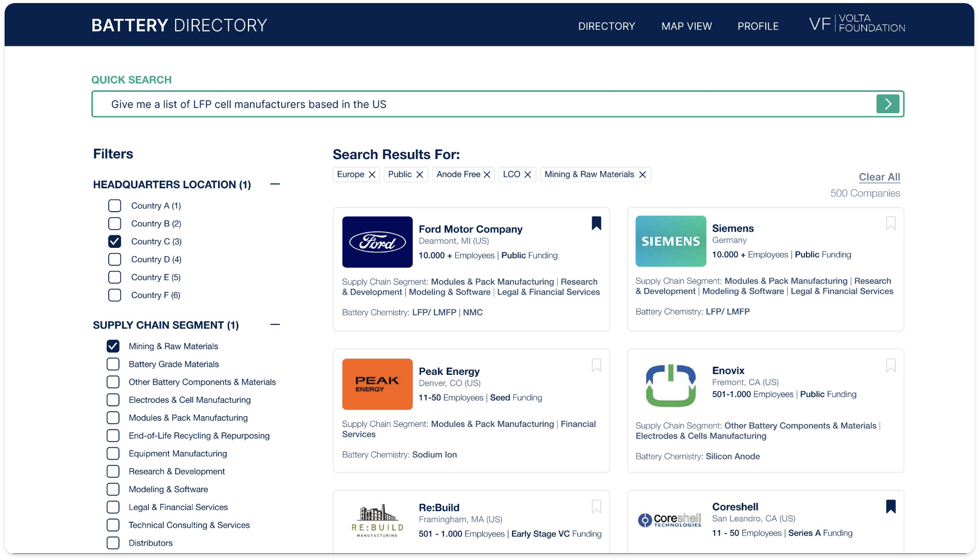Image resolution: width=979 pixels, height=560 pixels.
Task: Open the Enovix logo thumbnail
Action: pyautogui.click(x=671, y=385)
